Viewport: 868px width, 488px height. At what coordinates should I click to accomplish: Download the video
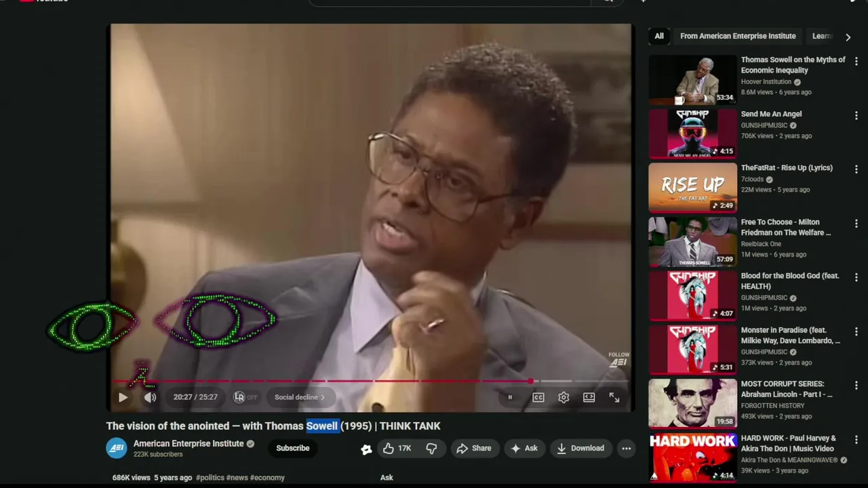pos(580,448)
